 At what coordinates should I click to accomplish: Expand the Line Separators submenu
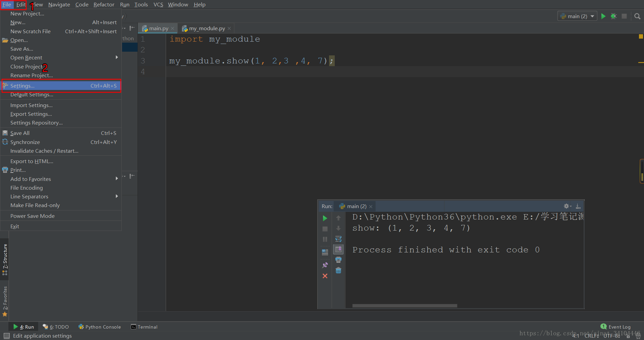(61, 196)
